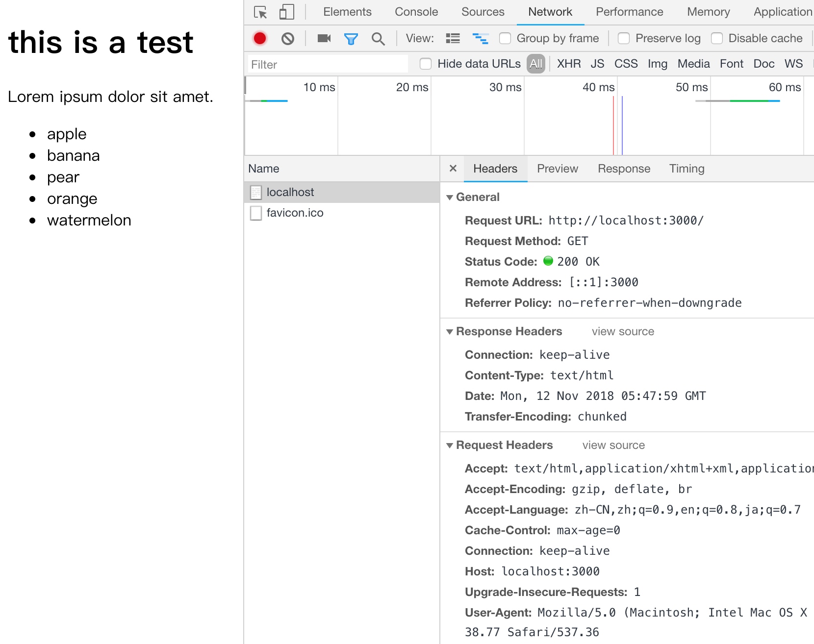The image size is (814, 644).
Task: Filter requests by XHR type
Action: (569, 64)
